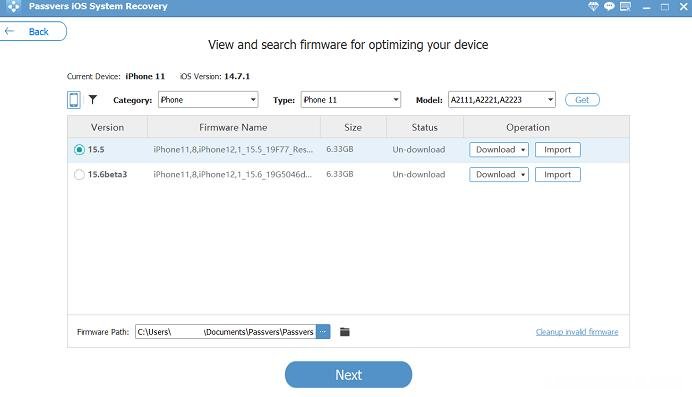Browse firmware path with ellipsis button

pyautogui.click(x=323, y=331)
